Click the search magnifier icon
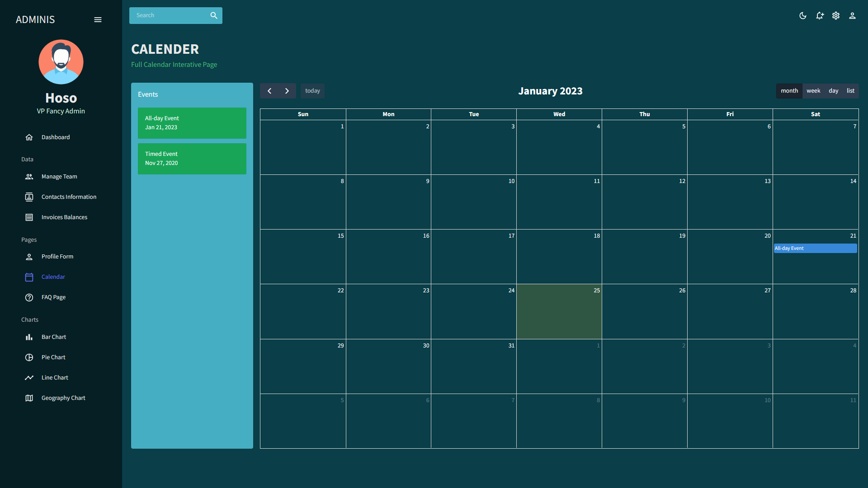 tap(214, 15)
